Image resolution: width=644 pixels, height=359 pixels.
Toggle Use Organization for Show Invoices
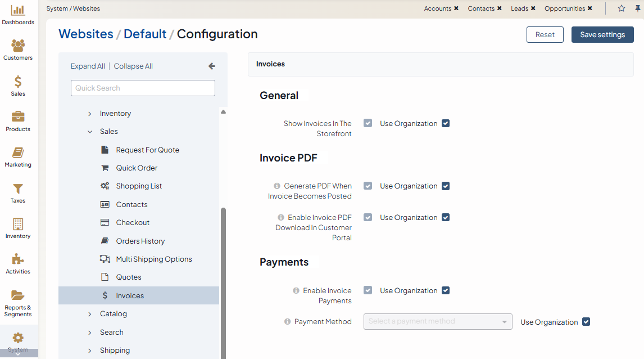coord(446,123)
